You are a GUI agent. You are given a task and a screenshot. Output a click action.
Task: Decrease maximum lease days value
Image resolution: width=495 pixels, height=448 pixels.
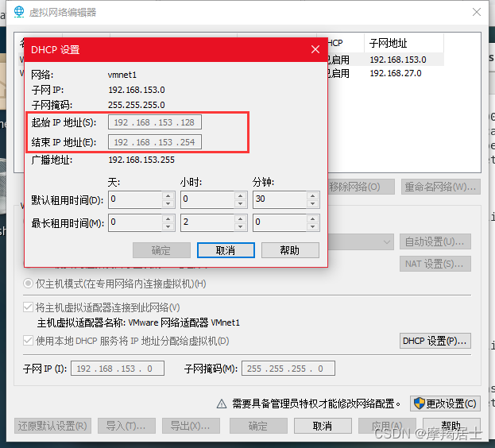click(x=168, y=227)
